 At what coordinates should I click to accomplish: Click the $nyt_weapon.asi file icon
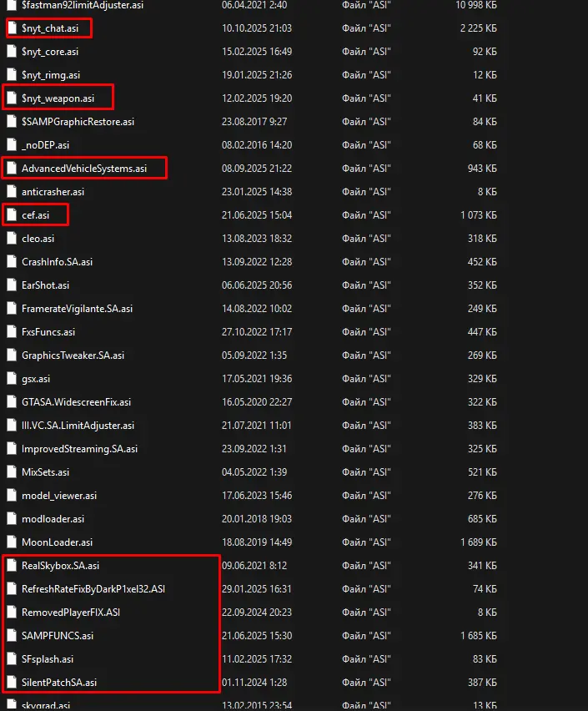tap(12, 98)
